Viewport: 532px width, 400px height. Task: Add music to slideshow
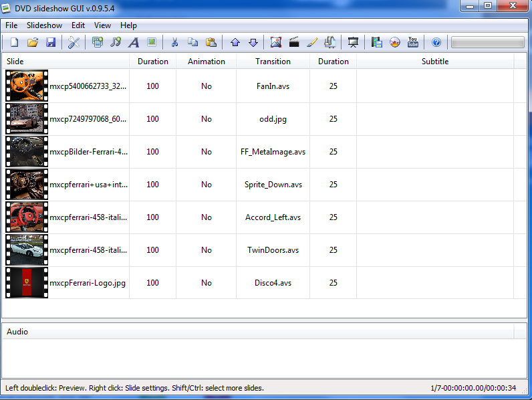(116, 42)
